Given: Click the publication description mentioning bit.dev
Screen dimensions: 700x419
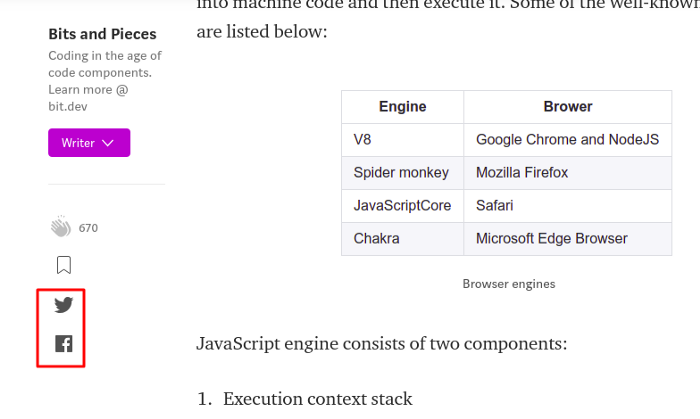Looking at the screenshot, I should (105, 81).
